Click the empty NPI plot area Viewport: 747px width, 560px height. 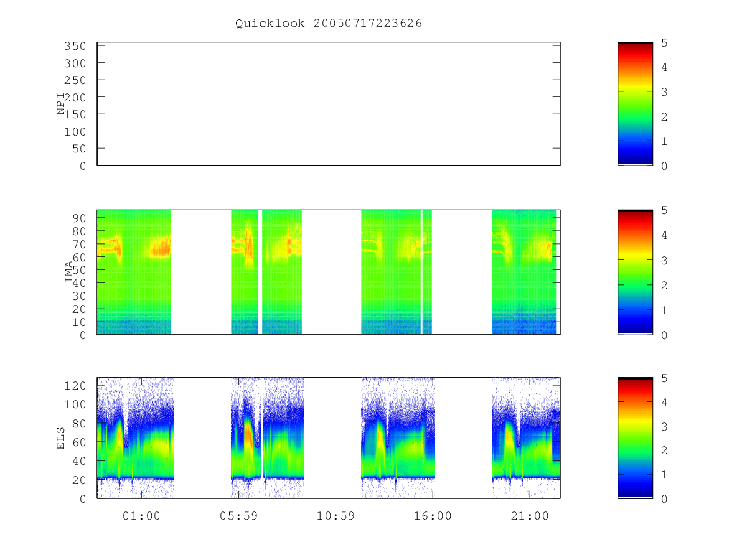click(329, 104)
